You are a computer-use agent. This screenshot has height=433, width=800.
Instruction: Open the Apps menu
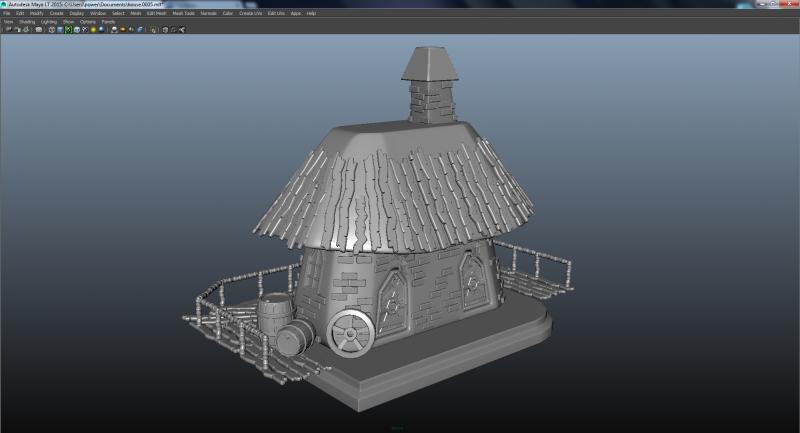pos(296,13)
